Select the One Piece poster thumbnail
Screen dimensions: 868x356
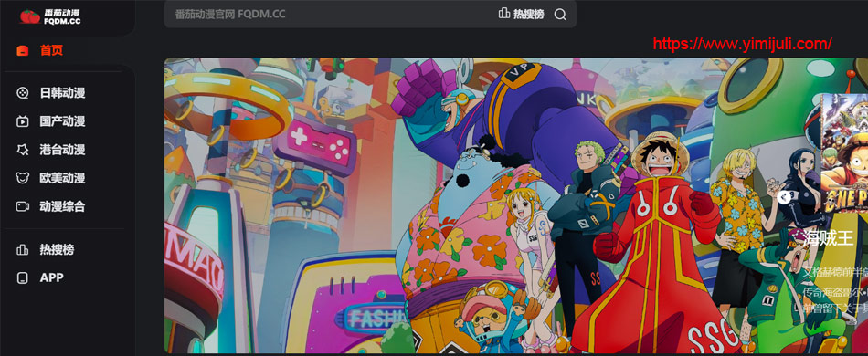844,153
